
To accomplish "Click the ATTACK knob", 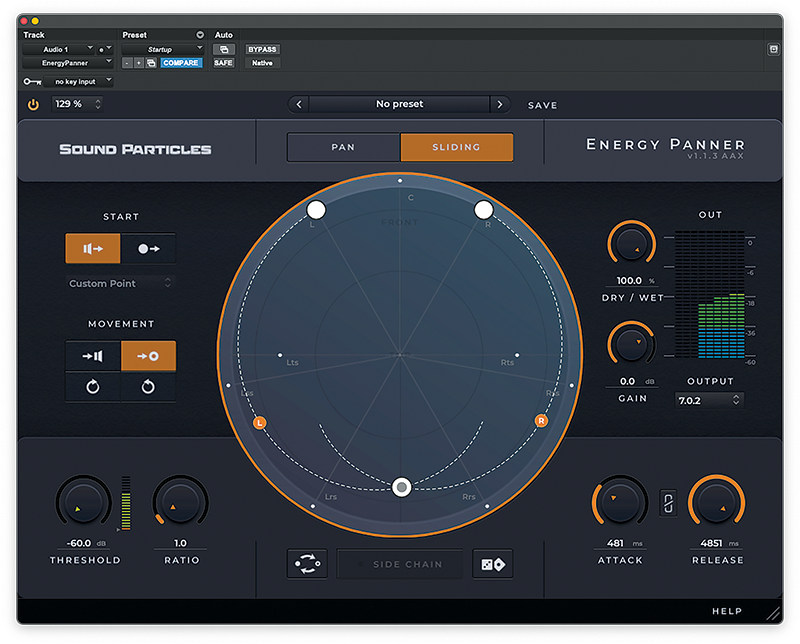I will tap(620, 502).
